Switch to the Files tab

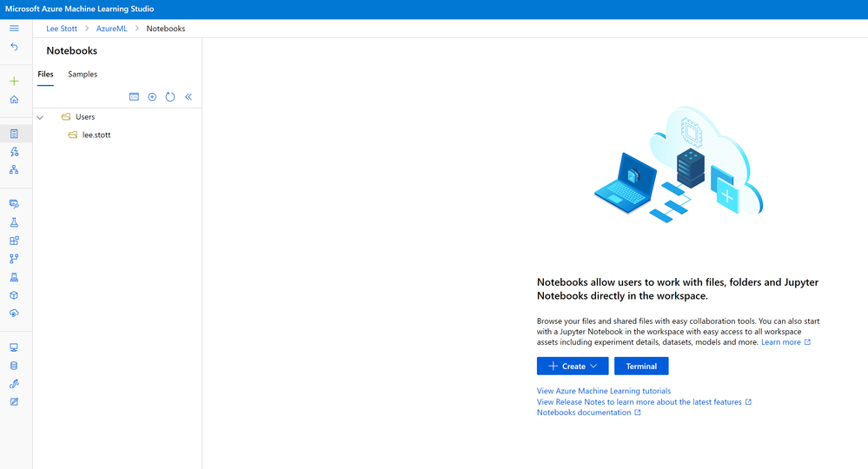click(45, 74)
